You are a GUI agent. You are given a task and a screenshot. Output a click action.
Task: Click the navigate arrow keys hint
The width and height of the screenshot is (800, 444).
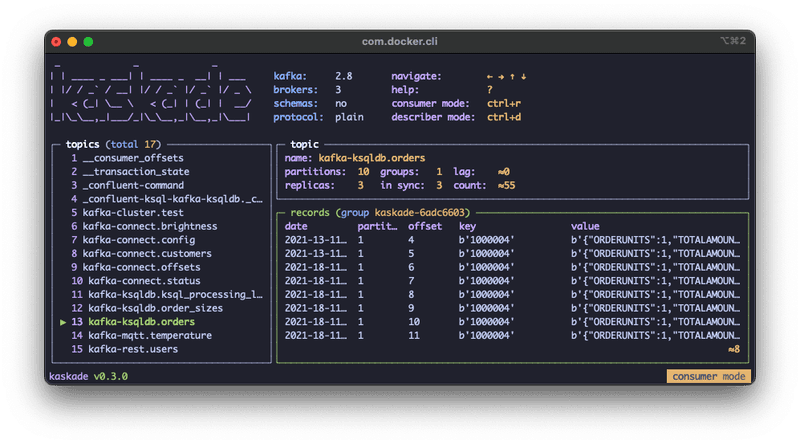click(507, 77)
